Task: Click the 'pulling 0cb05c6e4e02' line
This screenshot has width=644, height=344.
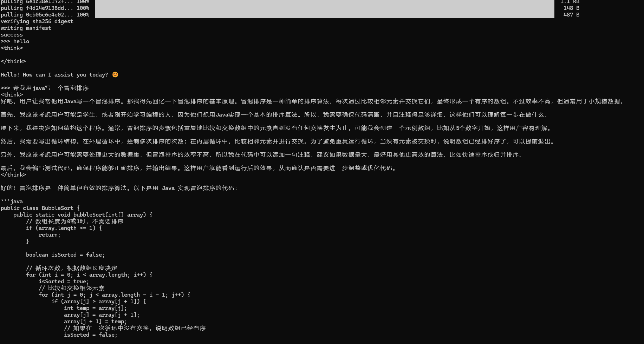Action: 45,15
